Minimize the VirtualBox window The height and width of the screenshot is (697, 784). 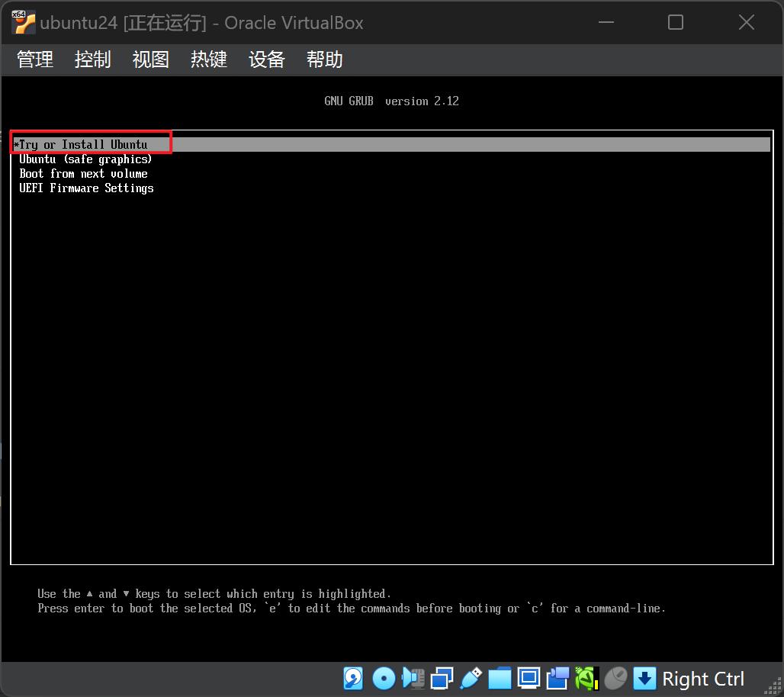click(x=606, y=23)
